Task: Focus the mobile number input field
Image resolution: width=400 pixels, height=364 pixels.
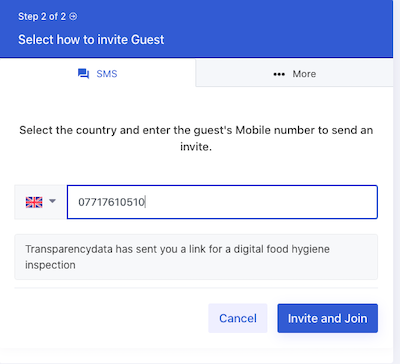Action: pyautogui.click(x=222, y=202)
